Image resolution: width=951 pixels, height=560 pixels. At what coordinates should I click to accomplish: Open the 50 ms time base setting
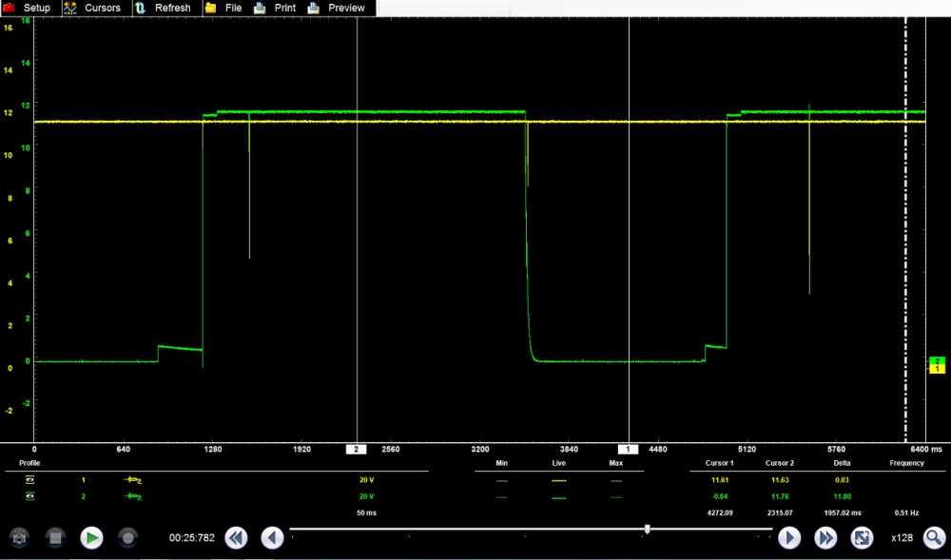click(365, 512)
